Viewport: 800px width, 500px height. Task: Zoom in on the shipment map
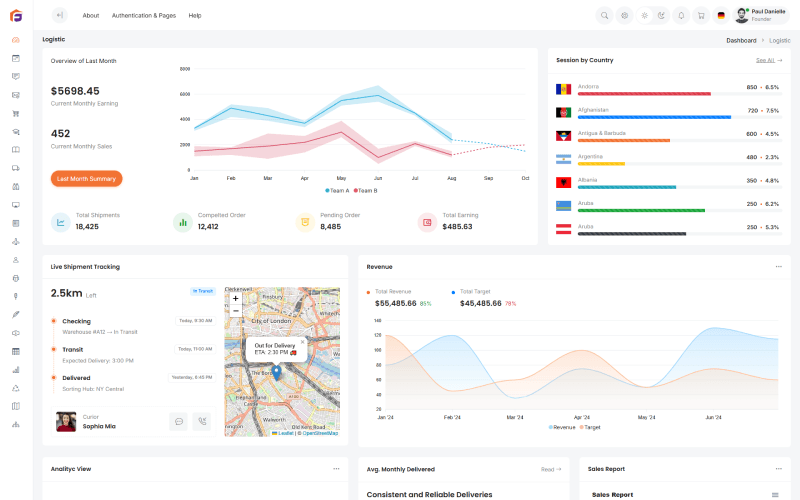[x=236, y=298]
